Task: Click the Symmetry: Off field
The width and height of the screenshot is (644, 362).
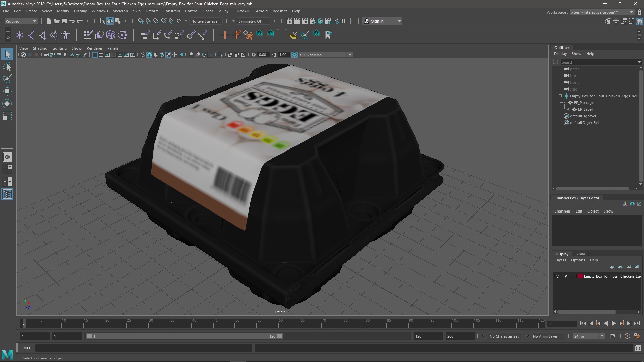Action: pos(254,21)
